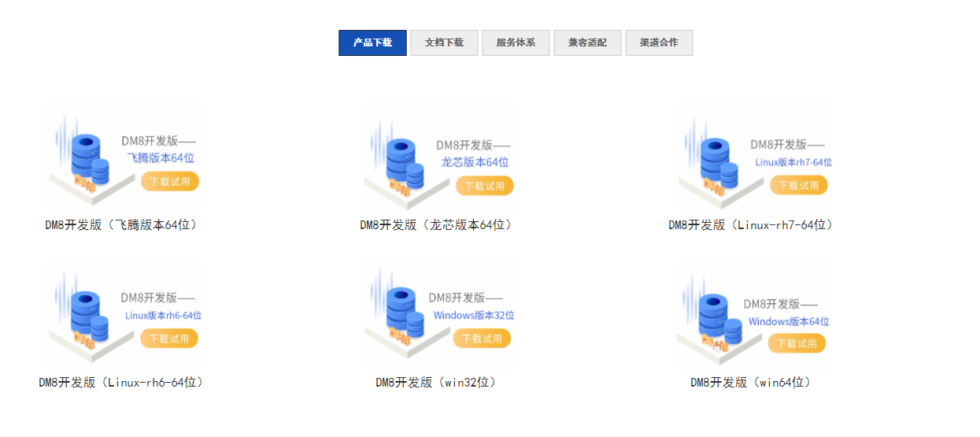Click database icon in Linux版本rh7-64位 card

718,165
